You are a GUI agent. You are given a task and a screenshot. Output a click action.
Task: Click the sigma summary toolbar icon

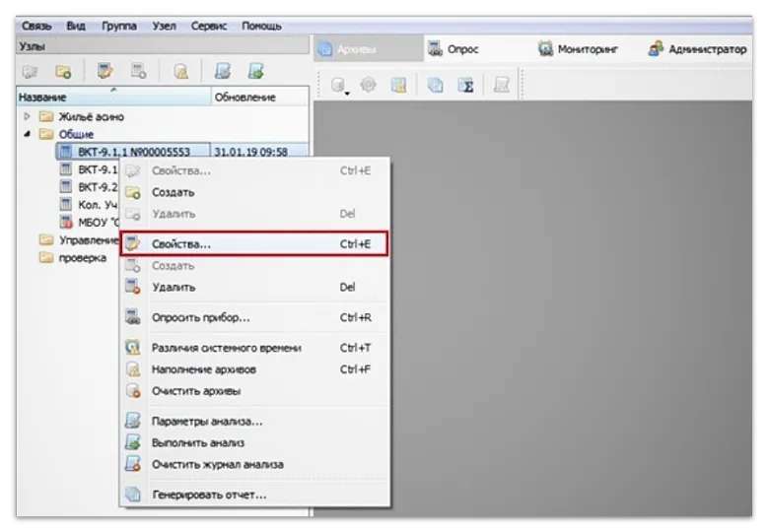point(469,86)
